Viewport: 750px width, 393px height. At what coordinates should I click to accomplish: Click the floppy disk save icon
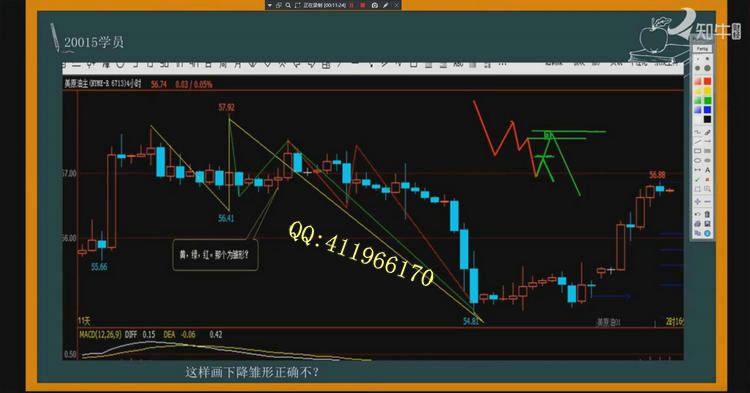[707, 224]
